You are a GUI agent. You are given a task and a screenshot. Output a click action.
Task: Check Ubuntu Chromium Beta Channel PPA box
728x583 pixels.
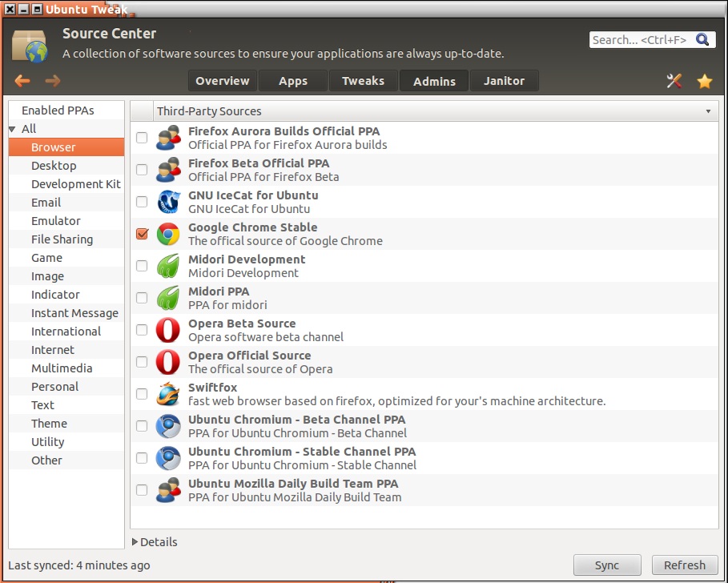tap(142, 426)
